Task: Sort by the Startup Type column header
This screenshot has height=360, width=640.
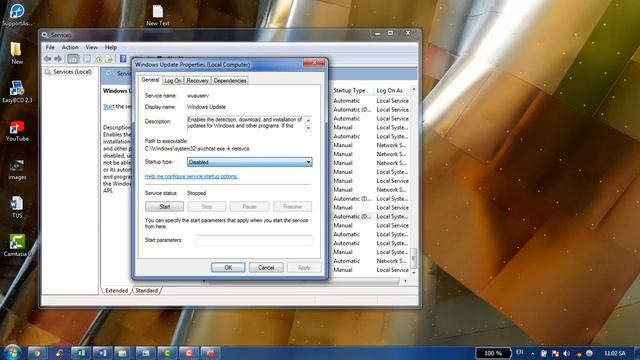Action: (x=349, y=90)
